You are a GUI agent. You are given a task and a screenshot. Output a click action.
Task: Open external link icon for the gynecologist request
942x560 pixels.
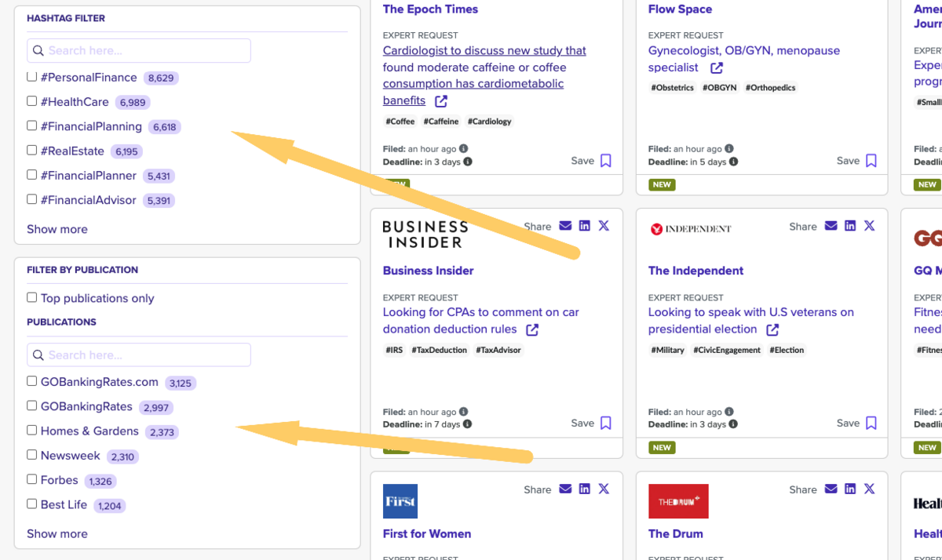tap(716, 68)
